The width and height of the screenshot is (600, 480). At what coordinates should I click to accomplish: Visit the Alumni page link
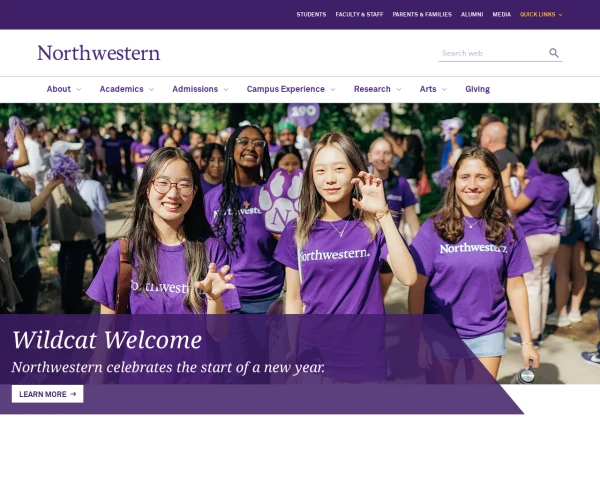tap(472, 15)
